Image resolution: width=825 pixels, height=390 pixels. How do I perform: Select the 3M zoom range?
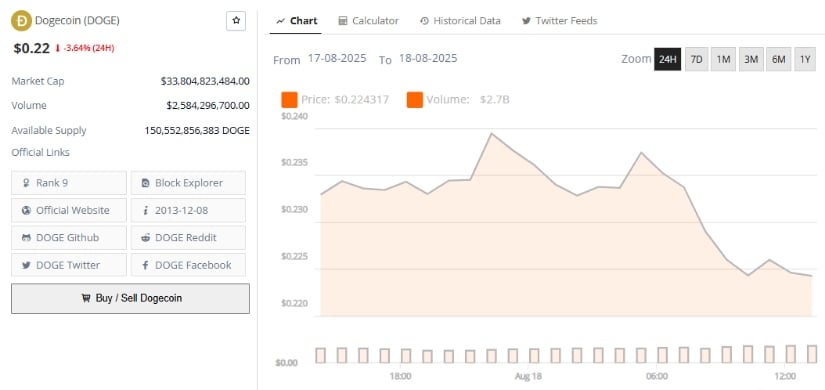(x=751, y=59)
